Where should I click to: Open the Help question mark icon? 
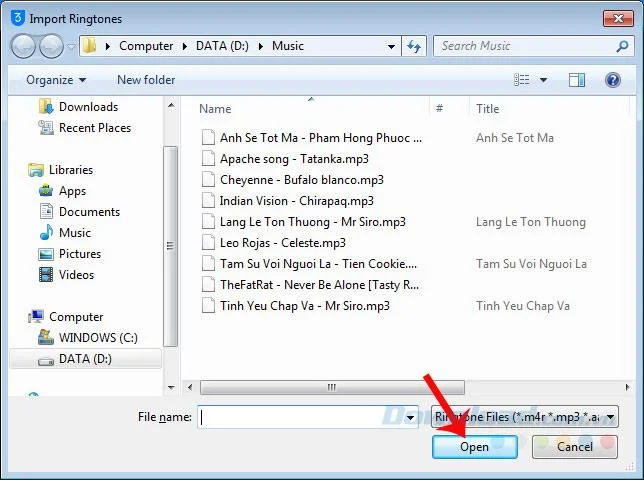click(613, 80)
